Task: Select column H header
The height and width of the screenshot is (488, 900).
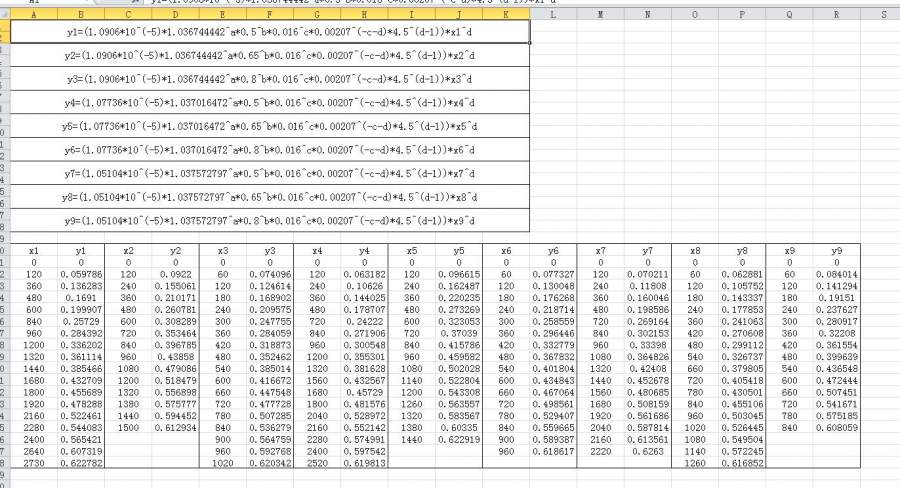Action: coord(364,15)
